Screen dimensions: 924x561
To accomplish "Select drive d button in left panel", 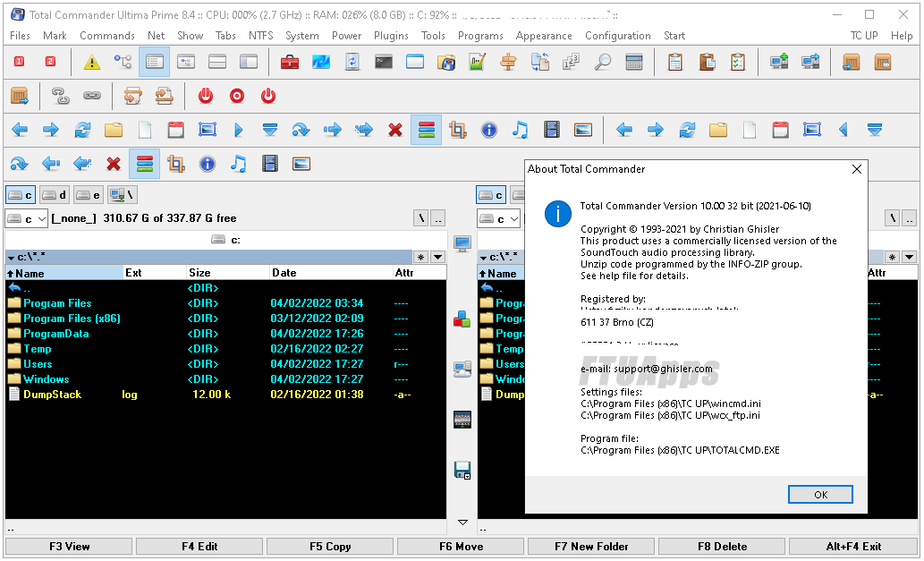I will point(55,194).
